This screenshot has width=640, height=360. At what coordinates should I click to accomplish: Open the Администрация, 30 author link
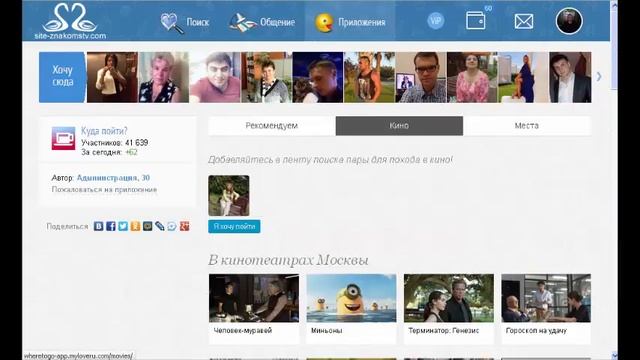[x=113, y=178]
